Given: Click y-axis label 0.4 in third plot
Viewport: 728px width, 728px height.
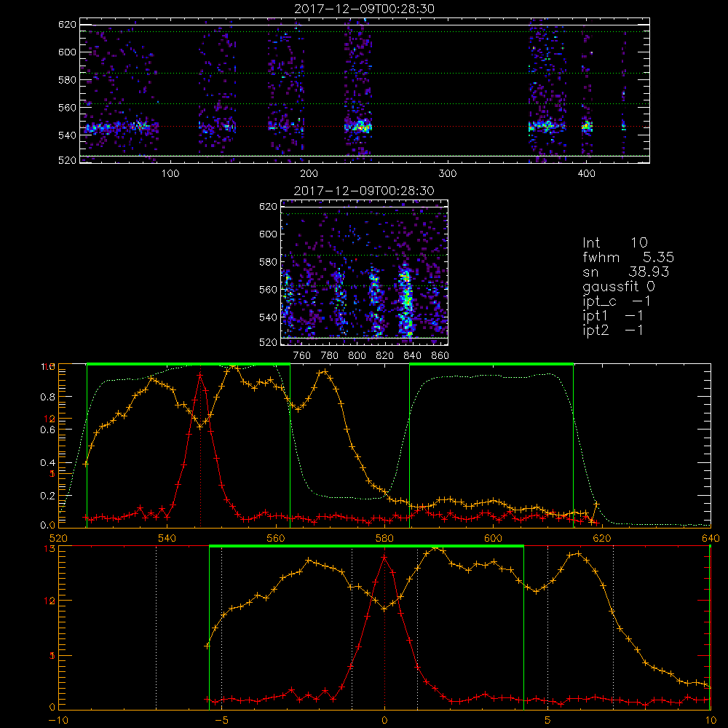Looking at the screenshot, I should coord(48,463).
